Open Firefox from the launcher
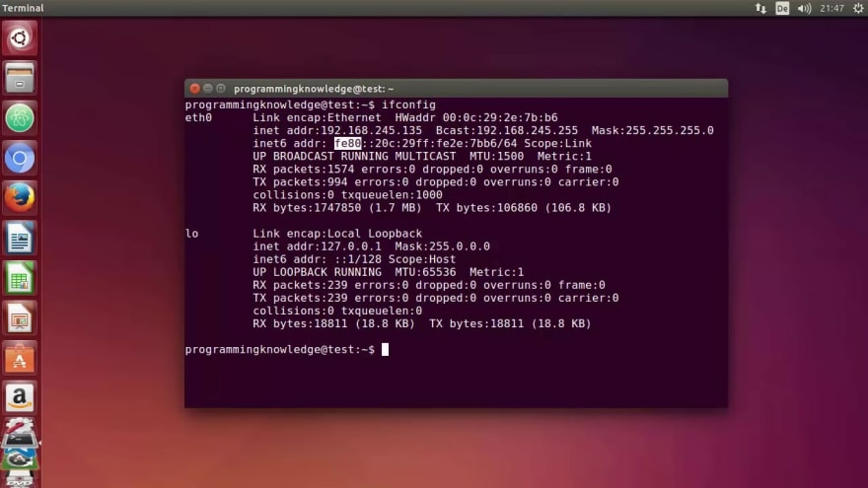868x488 pixels. (x=20, y=198)
